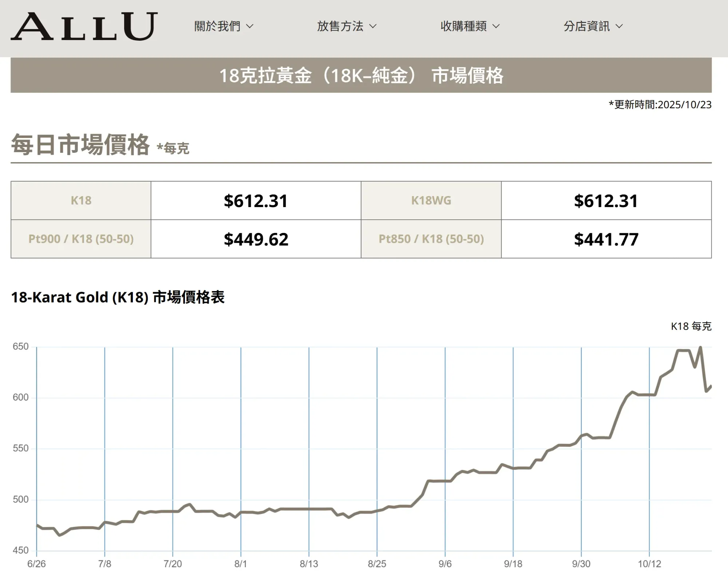
Task: Click the Pt900 / K18 (50-50) label
Action: (81, 239)
